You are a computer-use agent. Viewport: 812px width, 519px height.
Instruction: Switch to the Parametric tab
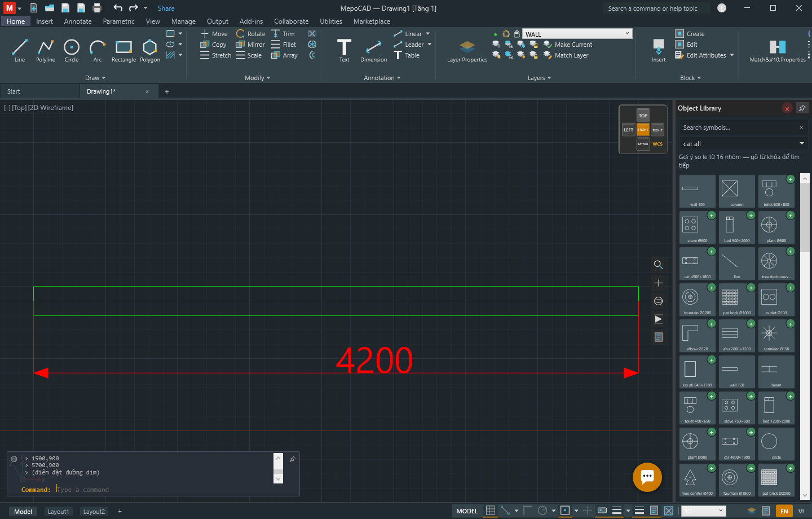click(119, 21)
